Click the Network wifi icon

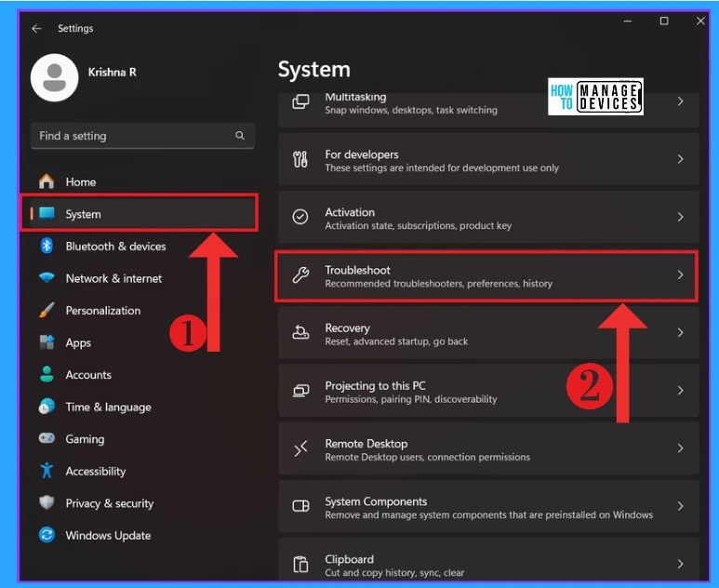point(47,278)
